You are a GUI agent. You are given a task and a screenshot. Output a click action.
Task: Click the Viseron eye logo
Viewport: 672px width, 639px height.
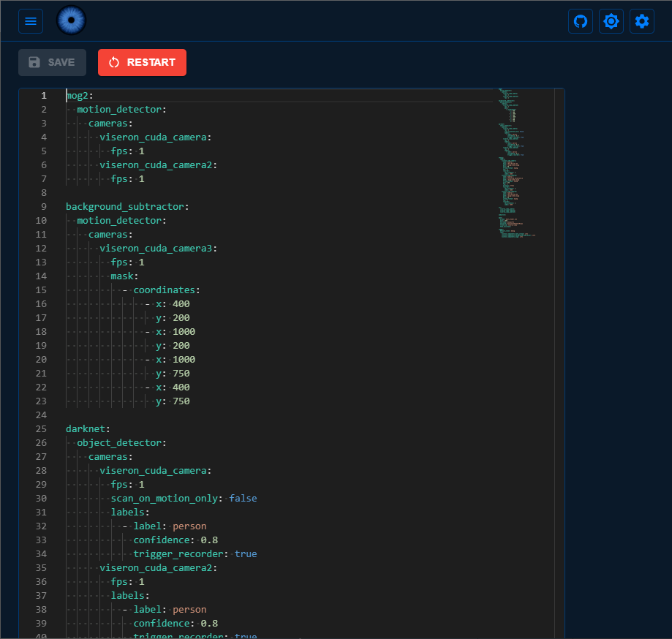71,20
